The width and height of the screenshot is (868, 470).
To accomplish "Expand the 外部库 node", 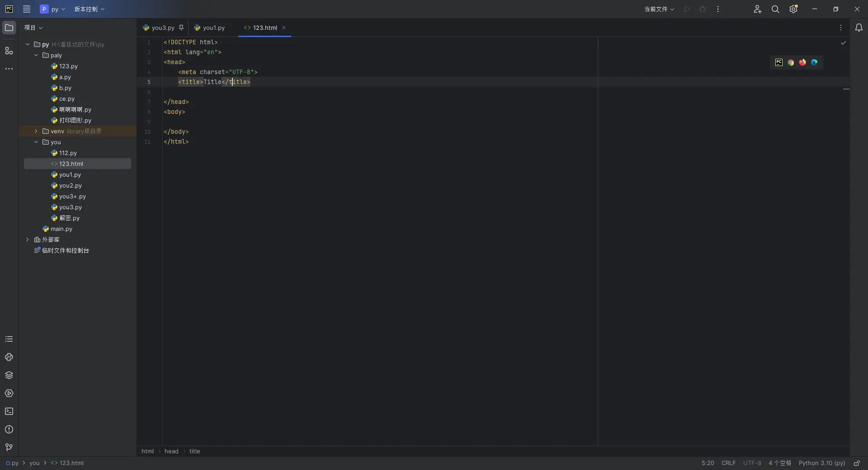I will [x=28, y=240].
